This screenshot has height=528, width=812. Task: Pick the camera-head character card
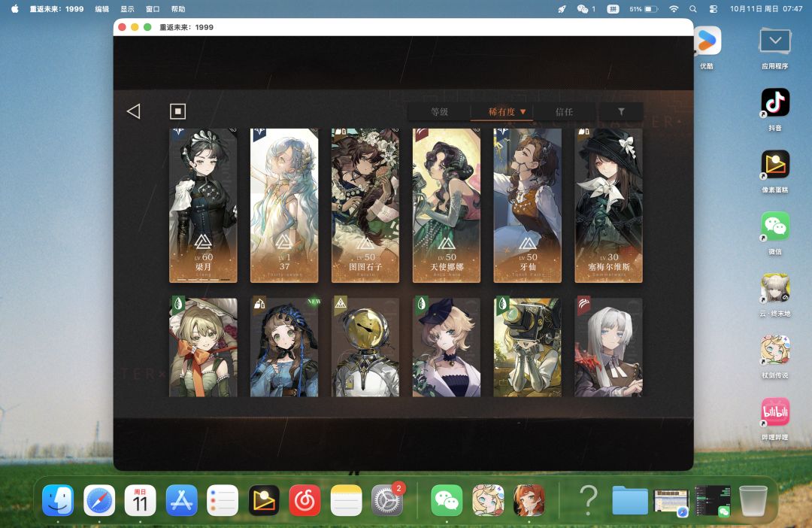click(527, 347)
